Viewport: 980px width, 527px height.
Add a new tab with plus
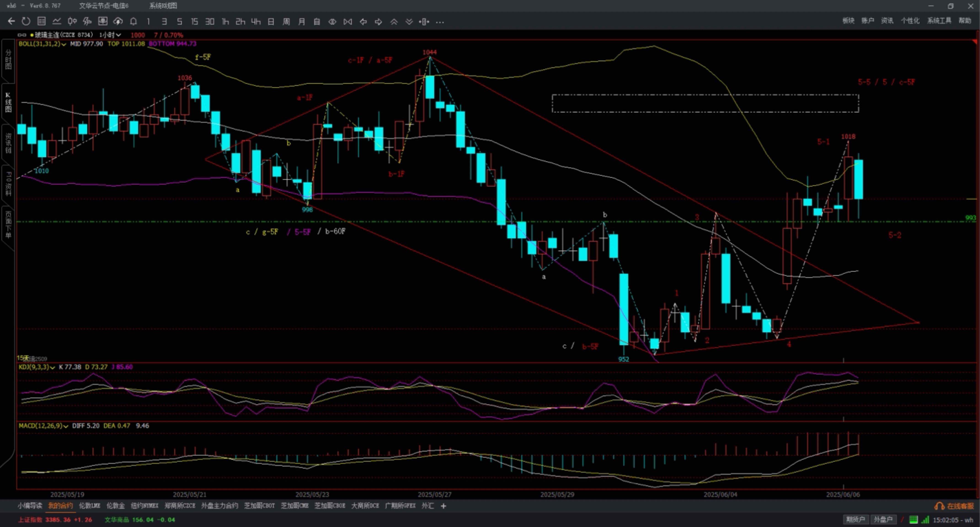(443, 506)
